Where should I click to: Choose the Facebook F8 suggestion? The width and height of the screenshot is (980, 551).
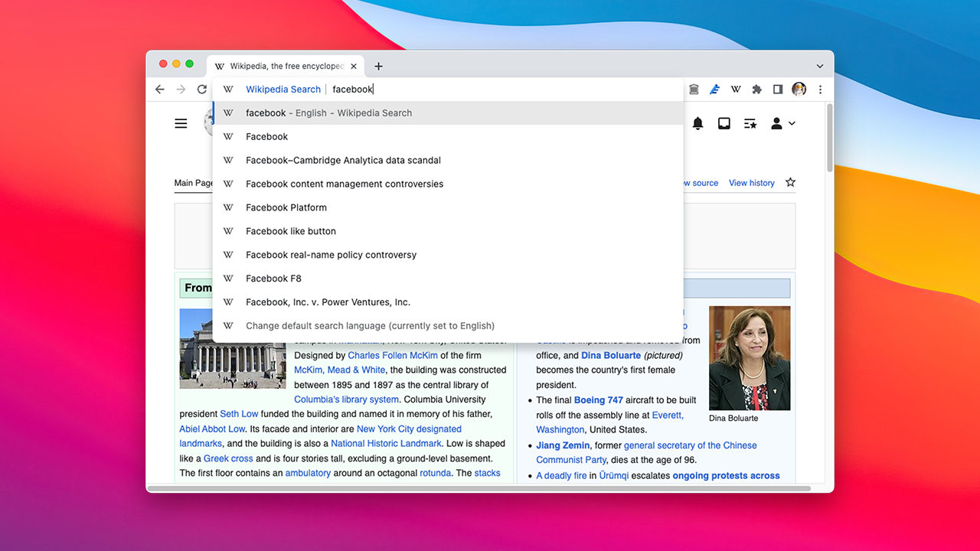448,279
